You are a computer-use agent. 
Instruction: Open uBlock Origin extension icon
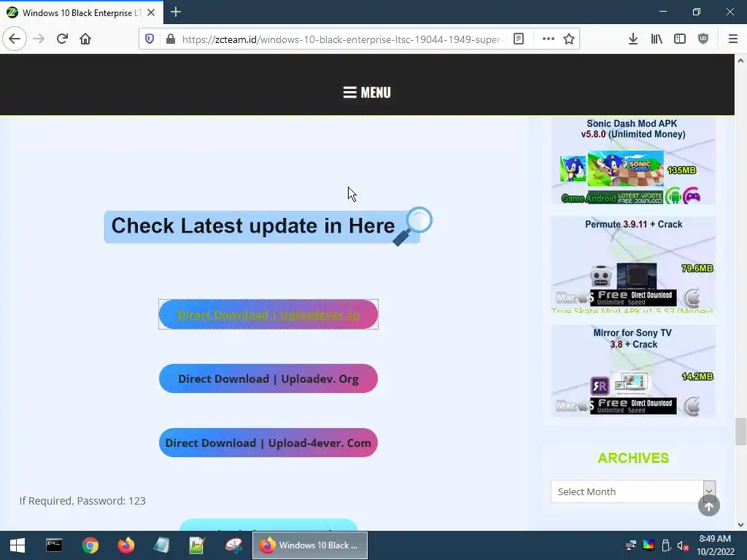(703, 39)
